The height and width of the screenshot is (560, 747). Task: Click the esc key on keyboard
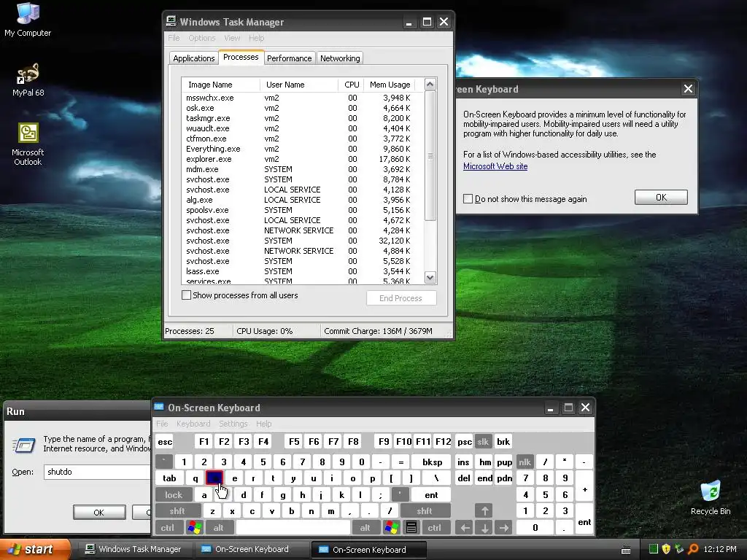click(x=165, y=441)
